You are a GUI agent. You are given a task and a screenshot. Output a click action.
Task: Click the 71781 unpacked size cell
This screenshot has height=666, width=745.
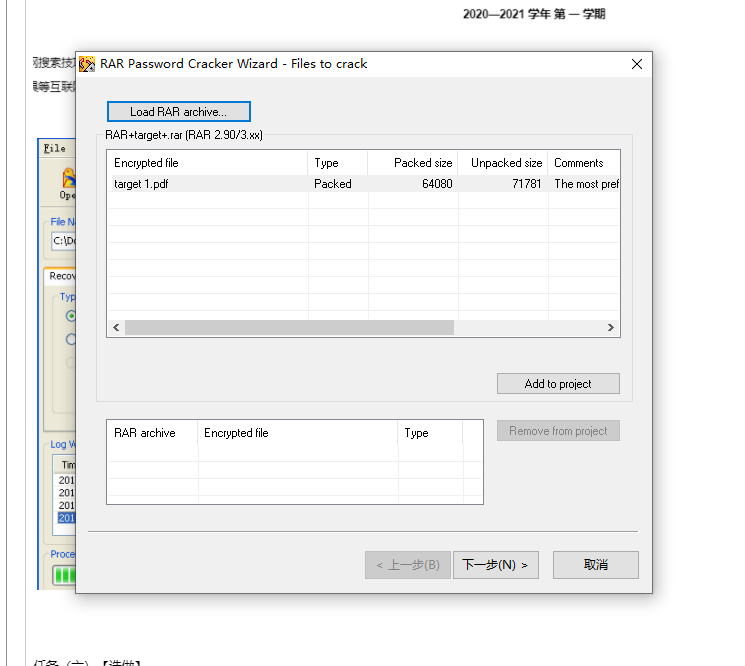click(526, 184)
